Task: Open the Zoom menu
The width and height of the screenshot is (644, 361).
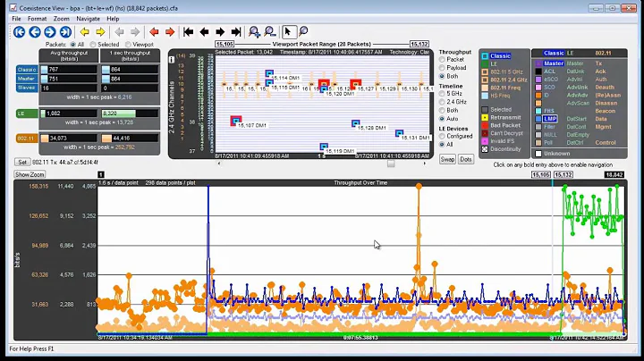Action: [61, 19]
